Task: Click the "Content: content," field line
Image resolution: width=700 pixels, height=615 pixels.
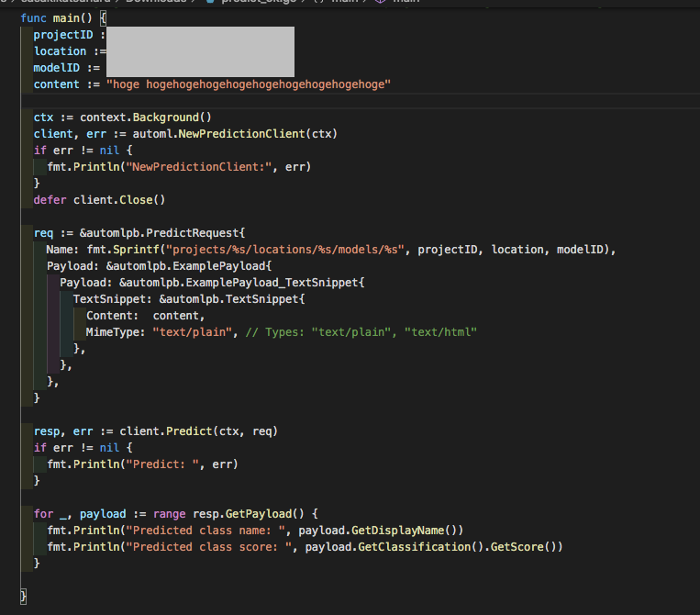Action: click(x=146, y=316)
